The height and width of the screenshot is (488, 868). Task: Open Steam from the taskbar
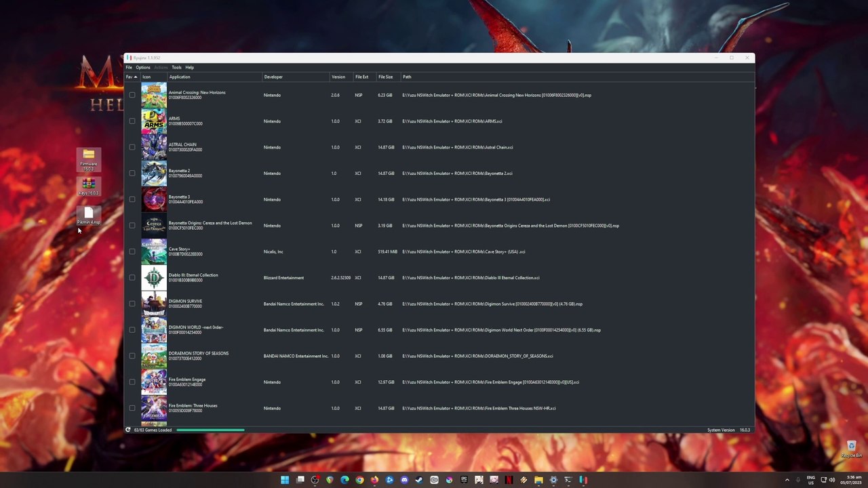coord(419,480)
